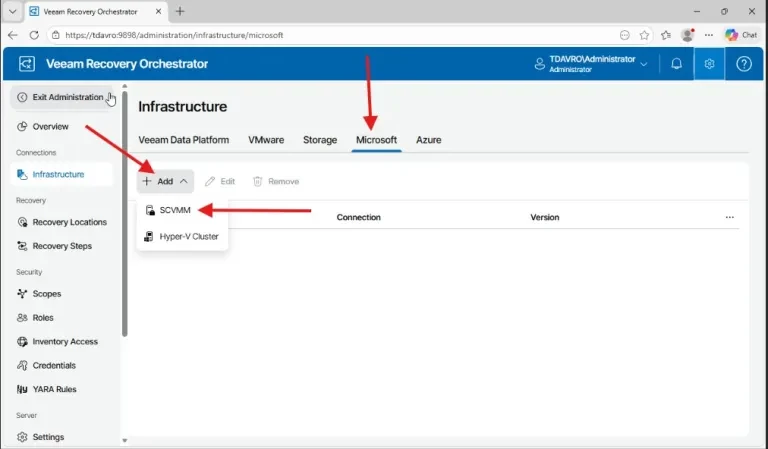The image size is (768, 449).
Task: Click the Recovery Steps icon
Action: click(22, 246)
